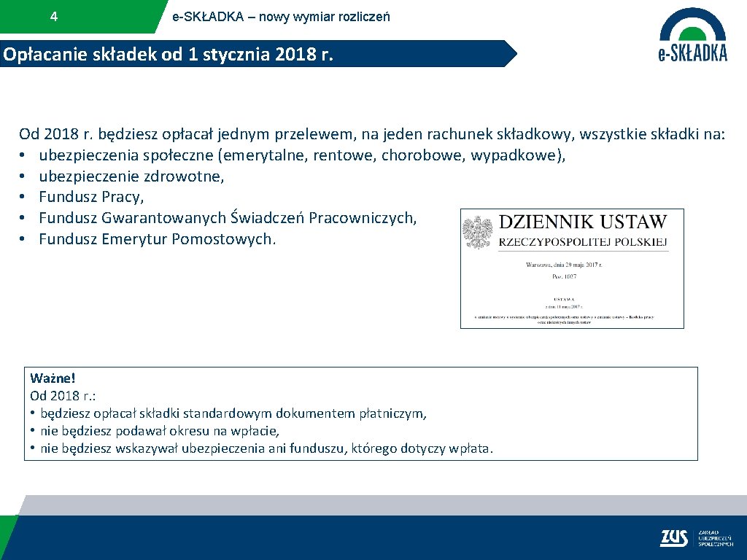Click the Polish eagle emblem in Dziennik Ustaw
747x560 pixels.
[x=477, y=233]
